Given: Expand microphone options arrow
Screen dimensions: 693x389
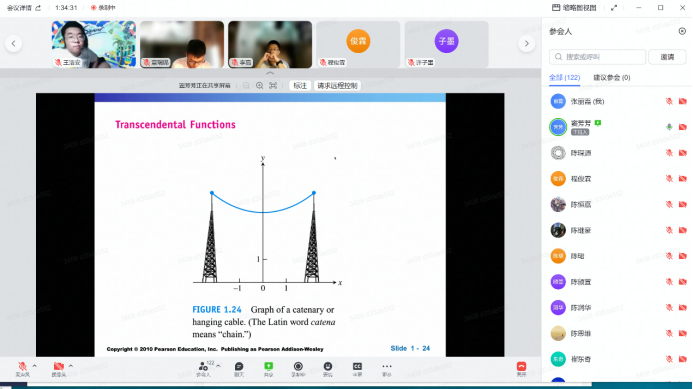Looking at the screenshot, I should [x=34, y=366].
